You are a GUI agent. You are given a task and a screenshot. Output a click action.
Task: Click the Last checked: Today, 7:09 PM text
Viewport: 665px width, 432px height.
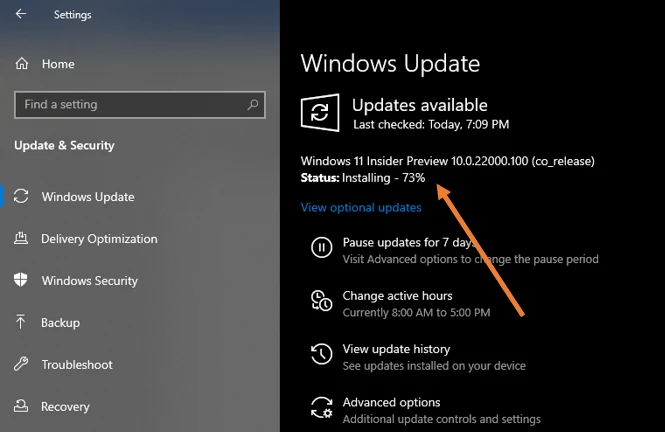tap(431, 124)
